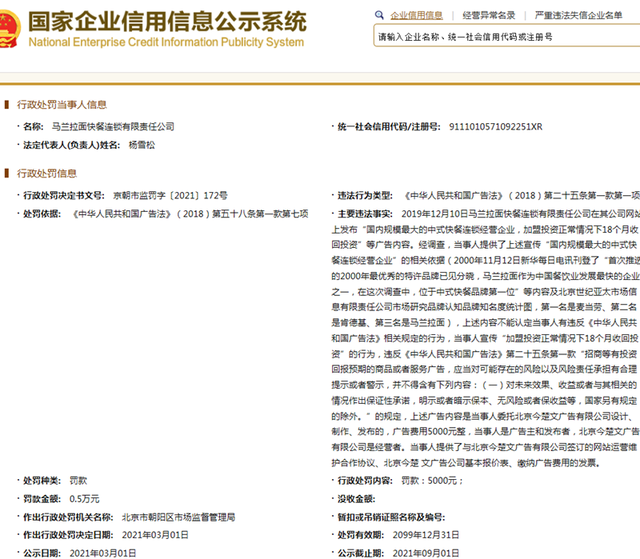Click the magnifier search icon
Image resolution: width=640 pixels, height=559 pixels.
(379, 15)
